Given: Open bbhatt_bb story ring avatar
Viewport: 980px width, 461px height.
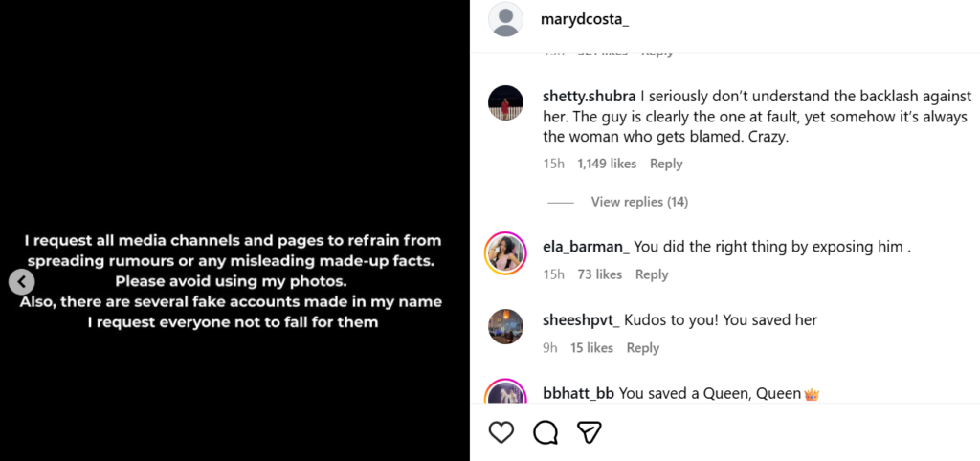Looking at the screenshot, I should point(505,396).
